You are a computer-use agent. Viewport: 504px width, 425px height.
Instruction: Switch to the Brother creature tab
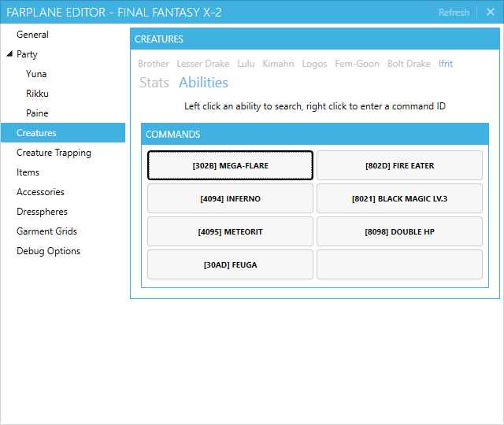(x=154, y=64)
